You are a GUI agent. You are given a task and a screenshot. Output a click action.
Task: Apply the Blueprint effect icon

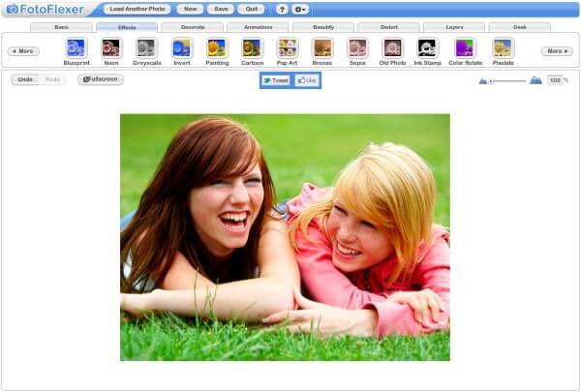76,48
